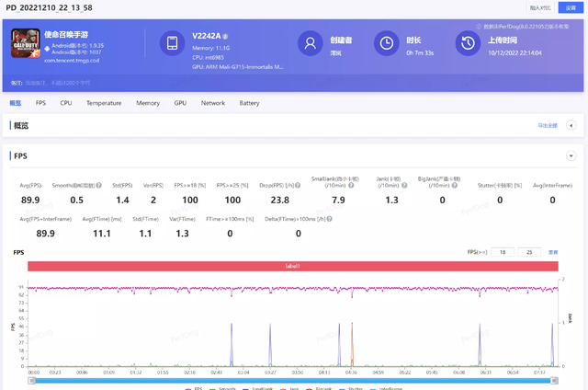Click the blue timeline range slider bar
Screen dimensions: 588x390
point(292,379)
